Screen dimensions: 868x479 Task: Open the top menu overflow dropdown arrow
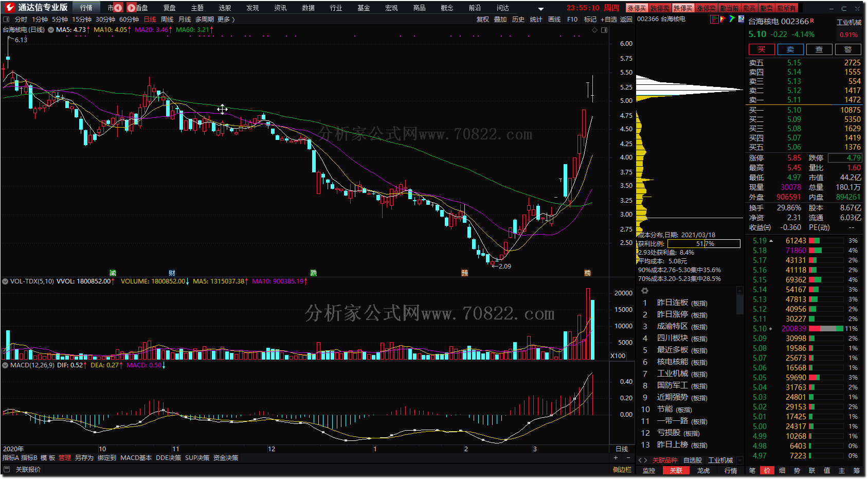541,9
